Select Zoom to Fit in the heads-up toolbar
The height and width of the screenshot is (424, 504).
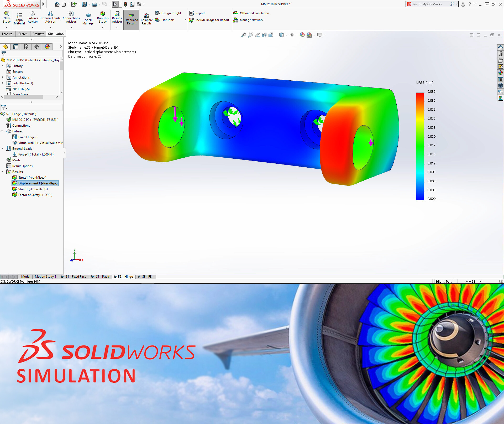point(244,35)
